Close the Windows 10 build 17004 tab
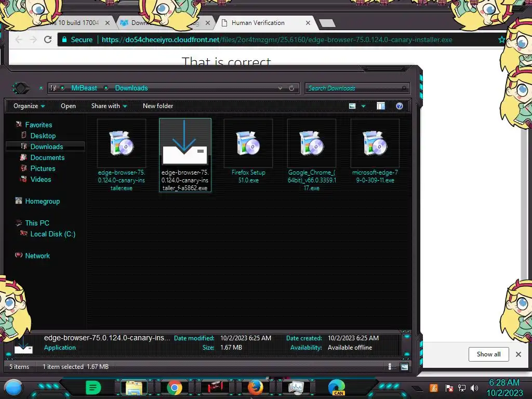The image size is (532, 399). tap(107, 23)
